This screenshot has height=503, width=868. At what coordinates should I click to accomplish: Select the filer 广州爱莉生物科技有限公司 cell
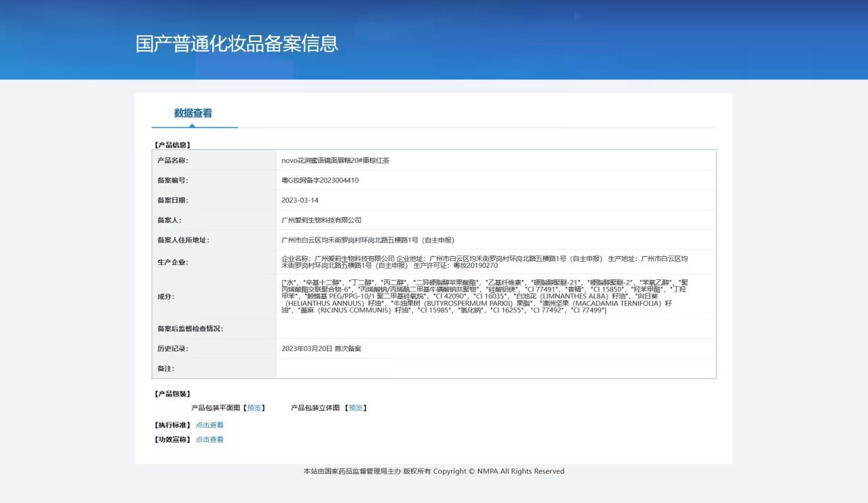click(x=496, y=220)
